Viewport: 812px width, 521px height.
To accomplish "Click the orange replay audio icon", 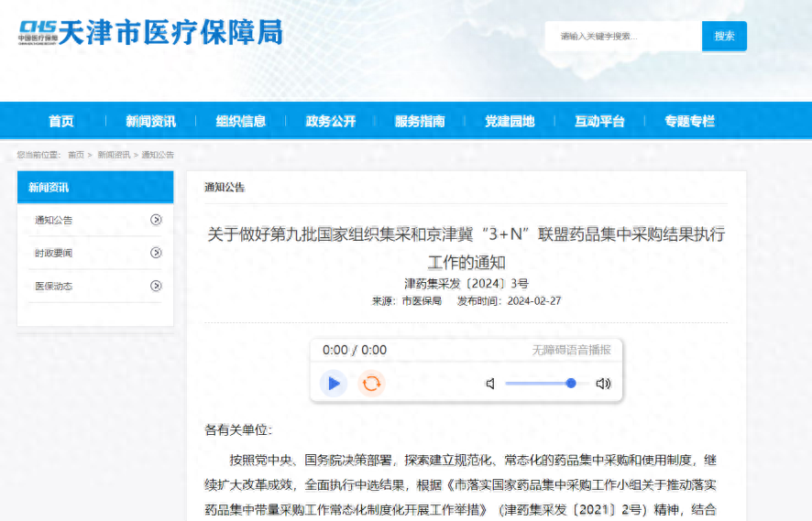I will 371,384.
